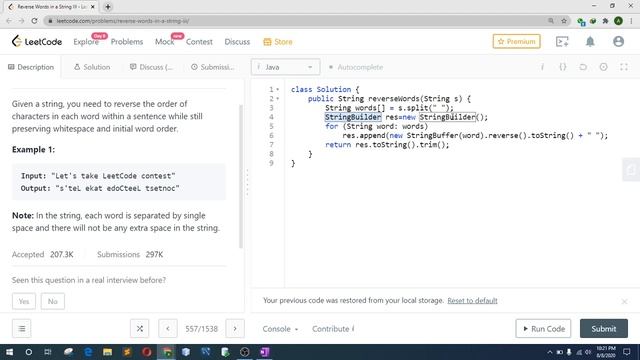Open the browser extensions puzzle icon

coord(606,21)
